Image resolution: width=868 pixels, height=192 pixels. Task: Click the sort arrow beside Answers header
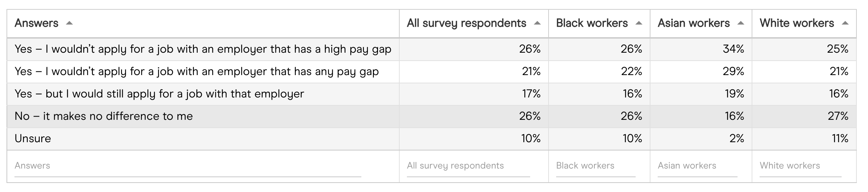[x=69, y=23]
